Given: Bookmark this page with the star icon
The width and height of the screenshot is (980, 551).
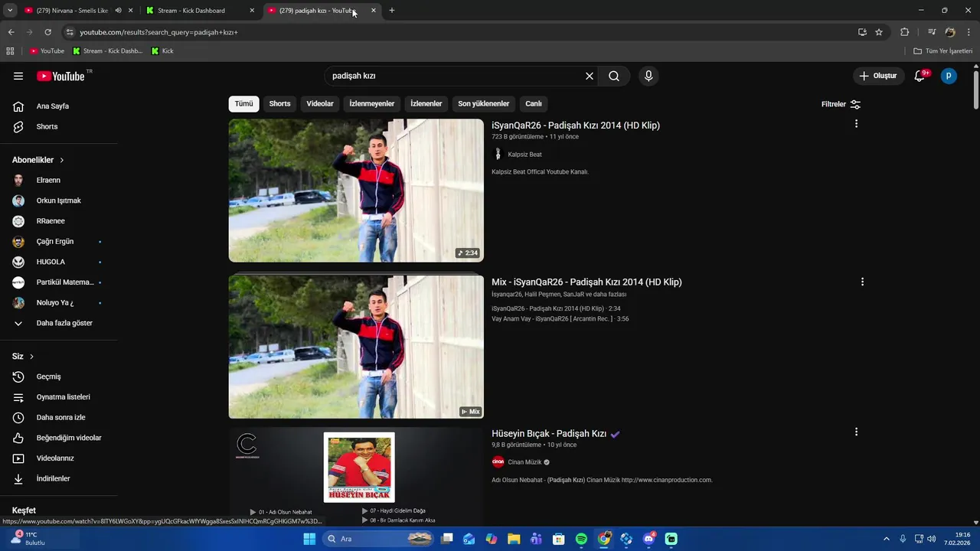Looking at the screenshot, I should click(x=879, y=32).
